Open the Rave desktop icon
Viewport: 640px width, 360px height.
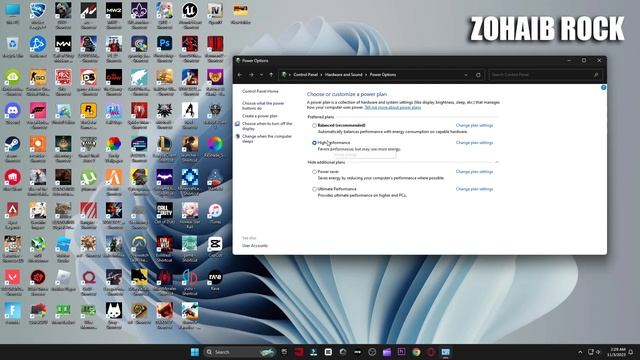point(215,280)
